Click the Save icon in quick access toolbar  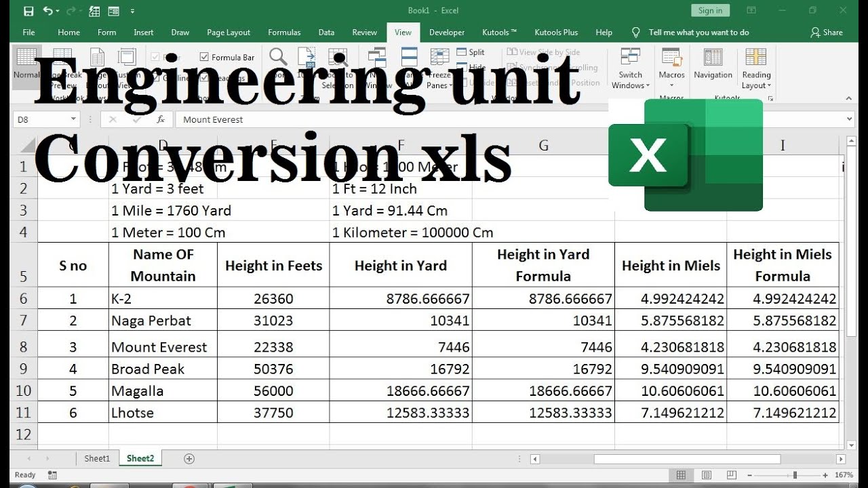pos(28,11)
